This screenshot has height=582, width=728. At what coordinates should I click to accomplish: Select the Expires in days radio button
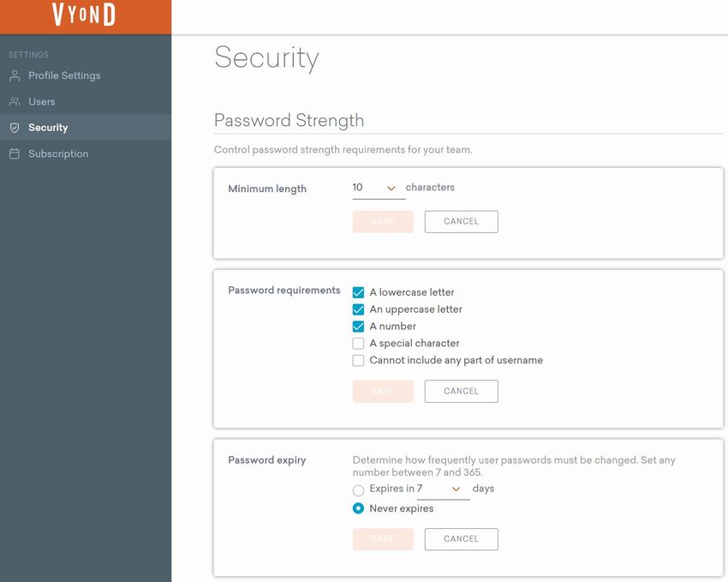click(358, 490)
